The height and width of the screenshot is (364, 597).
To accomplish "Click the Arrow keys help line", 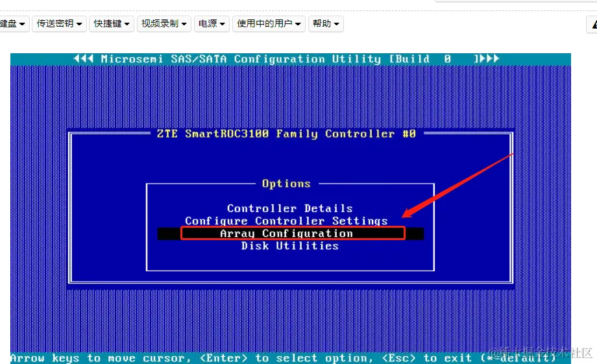I will click(284, 358).
